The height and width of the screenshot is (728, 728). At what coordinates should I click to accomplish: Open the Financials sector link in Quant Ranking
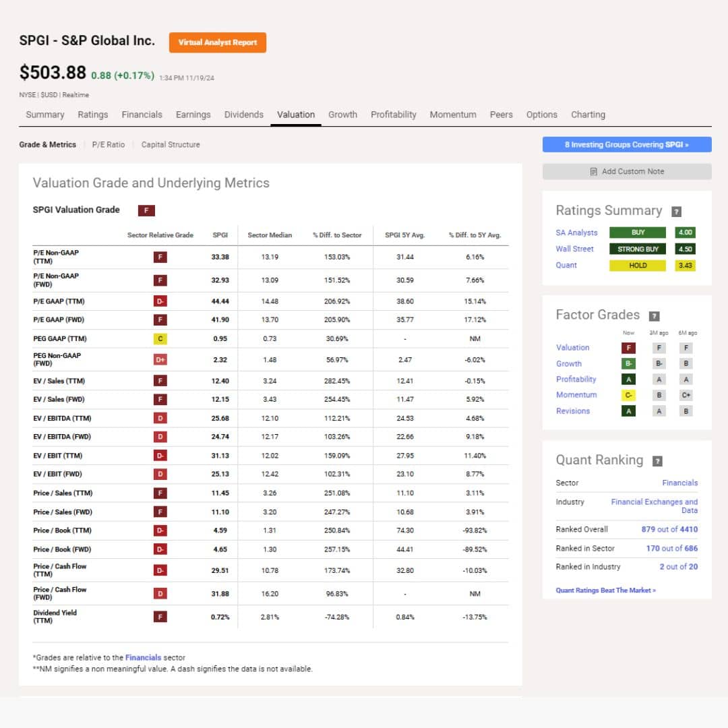pyautogui.click(x=679, y=483)
